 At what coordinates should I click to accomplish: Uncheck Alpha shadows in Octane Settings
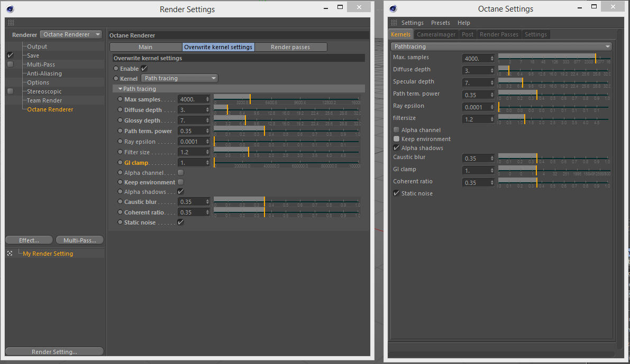[x=397, y=148]
